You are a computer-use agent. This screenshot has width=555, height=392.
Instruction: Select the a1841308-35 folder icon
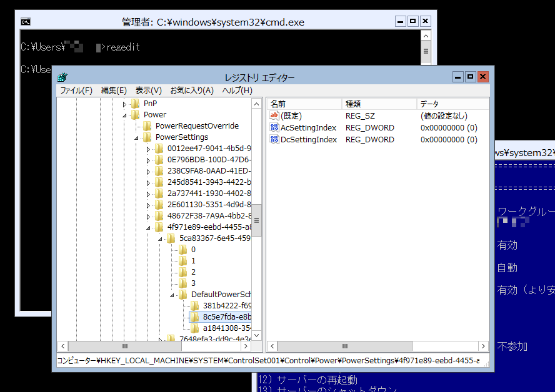point(194,328)
